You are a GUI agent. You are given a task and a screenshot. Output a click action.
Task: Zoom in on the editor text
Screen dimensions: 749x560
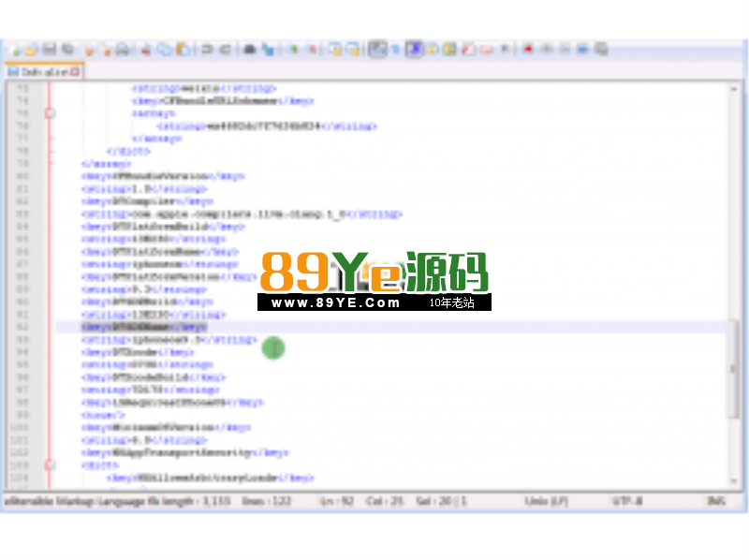point(294,50)
